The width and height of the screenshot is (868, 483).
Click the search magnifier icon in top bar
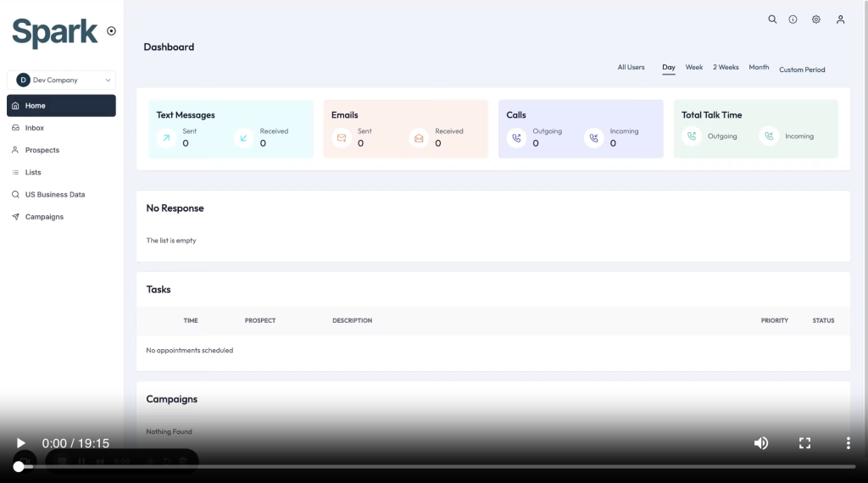click(772, 19)
